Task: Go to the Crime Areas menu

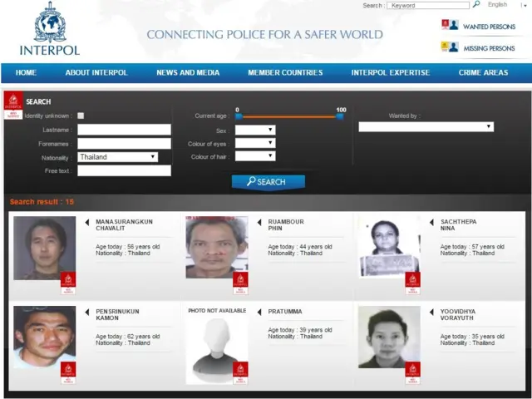Action: click(x=483, y=73)
